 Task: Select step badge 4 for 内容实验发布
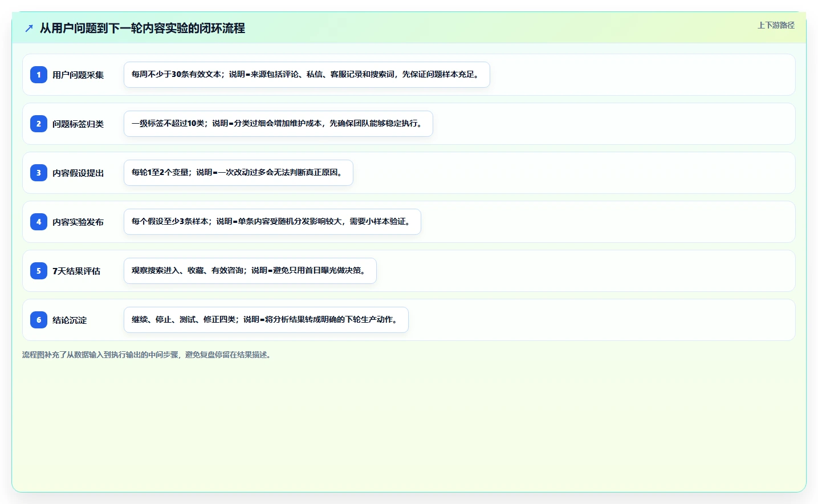click(39, 222)
